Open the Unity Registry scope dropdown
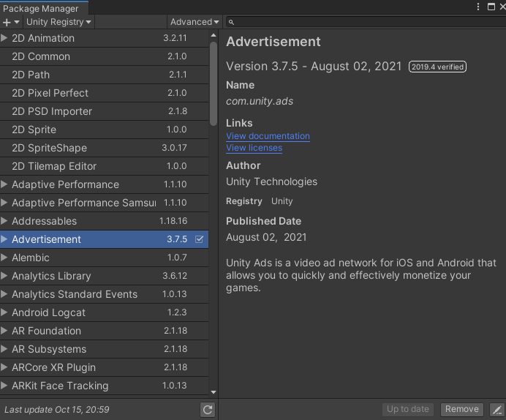This screenshot has width=506, height=420. tap(58, 22)
